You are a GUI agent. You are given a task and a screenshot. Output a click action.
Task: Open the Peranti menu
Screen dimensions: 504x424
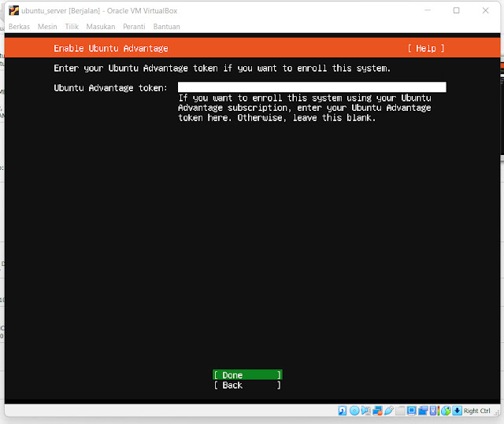tap(134, 27)
